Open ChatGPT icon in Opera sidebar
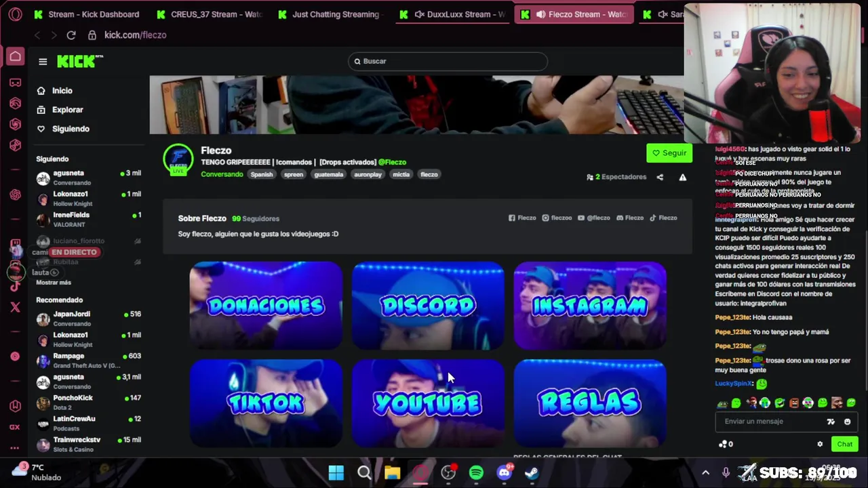The height and width of the screenshot is (488, 868). pyautogui.click(x=15, y=195)
